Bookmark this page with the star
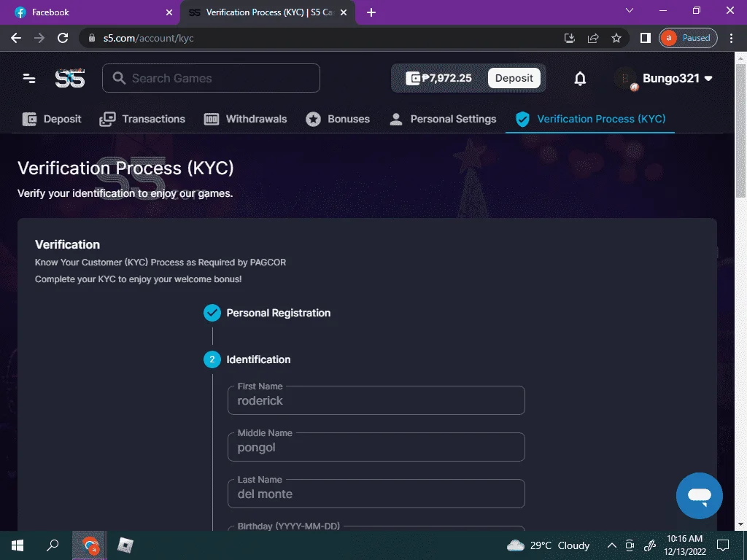747x560 pixels. pos(616,38)
